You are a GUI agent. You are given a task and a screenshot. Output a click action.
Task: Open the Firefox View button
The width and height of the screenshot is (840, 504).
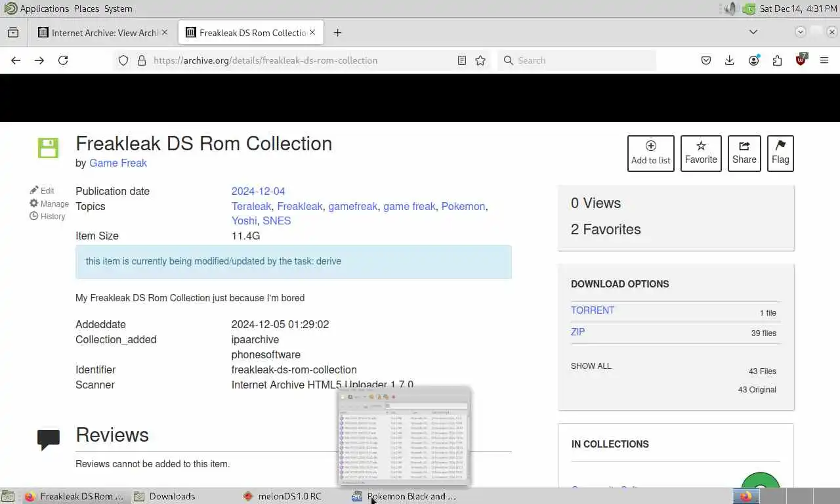pyautogui.click(x=13, y=32)
